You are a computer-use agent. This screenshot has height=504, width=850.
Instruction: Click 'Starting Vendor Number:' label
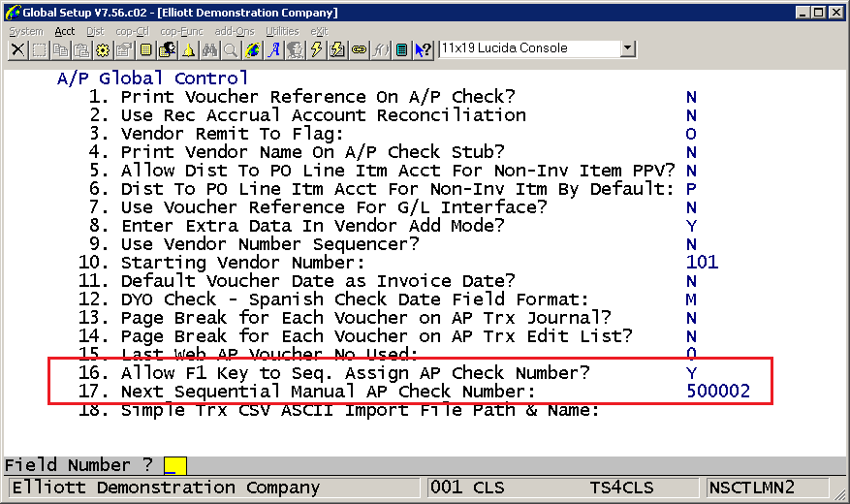[243, 263]
